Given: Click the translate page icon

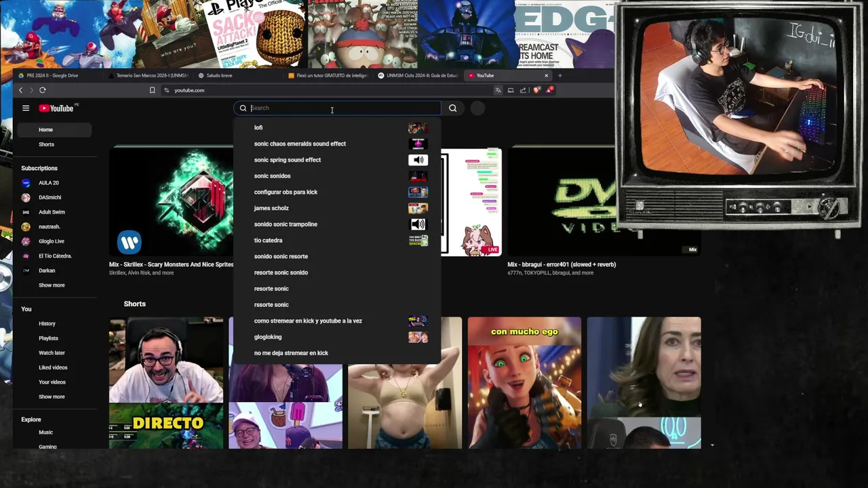Looking at the screenshot, I should pyautogui.click(x=498, y=90).
